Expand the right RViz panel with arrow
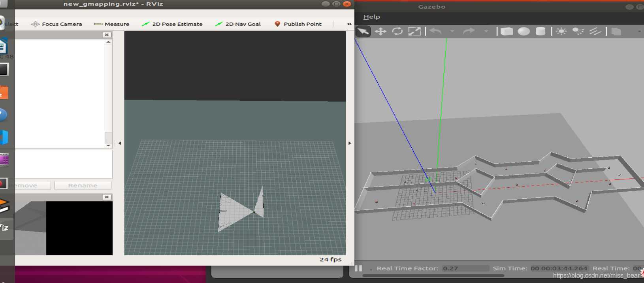Screen dimensions: 644x283 pos(350,143)
